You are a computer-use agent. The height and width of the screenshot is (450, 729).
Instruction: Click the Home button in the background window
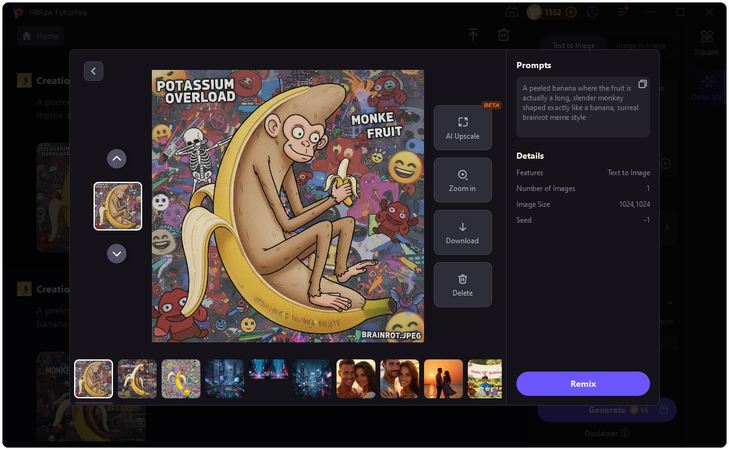(40, 36)
